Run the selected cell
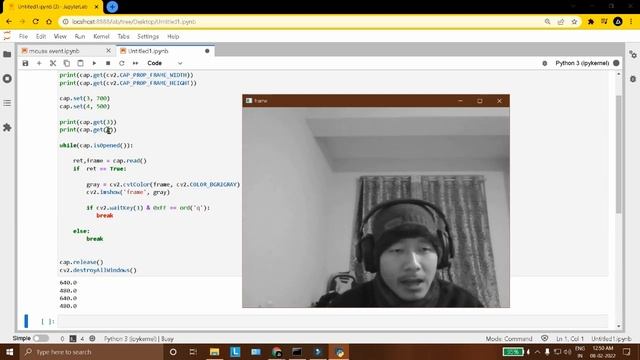This screenshot has height=360, width=640. point(94,63)
